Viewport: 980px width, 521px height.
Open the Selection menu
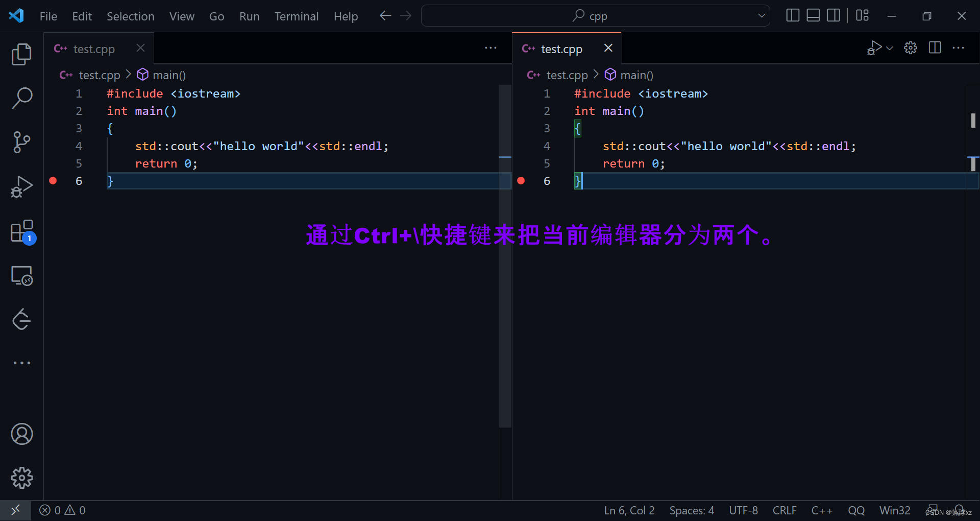click(x=131, y=16)
